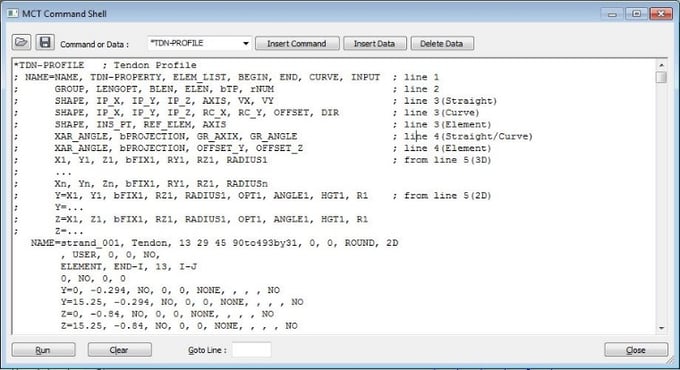Click the 'Z=0, -0.84, NO' line
Screen dimensions: 680x370
point(167,314)
